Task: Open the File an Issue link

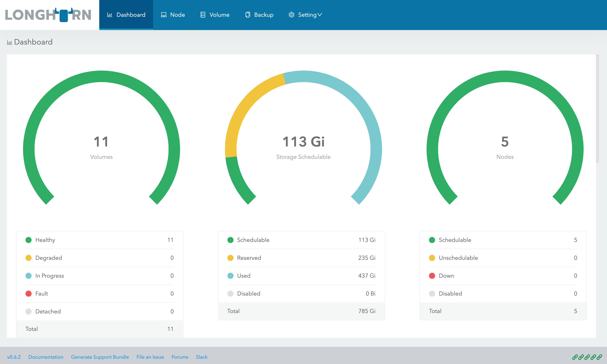Action: (150, 357)
